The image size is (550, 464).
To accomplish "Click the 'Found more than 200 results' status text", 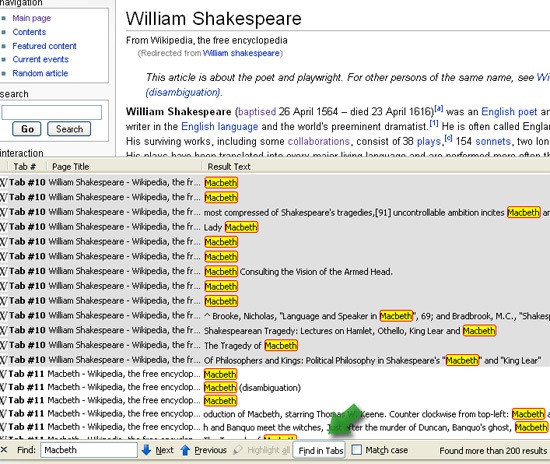I will 493,450.
